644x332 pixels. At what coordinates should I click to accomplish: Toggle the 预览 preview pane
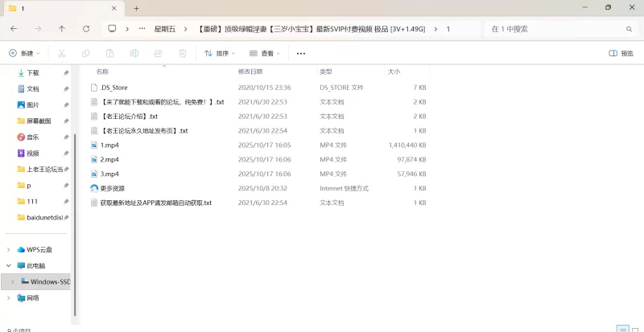[x=621, y=54]
